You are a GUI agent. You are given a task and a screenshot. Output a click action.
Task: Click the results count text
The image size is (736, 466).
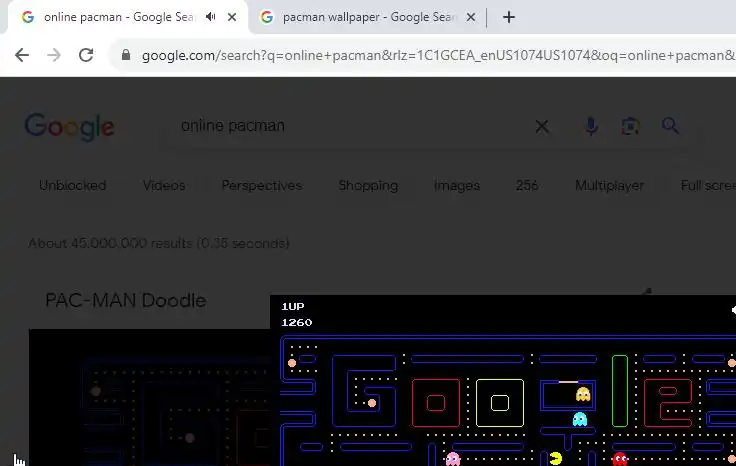click(x=159, y=243)
